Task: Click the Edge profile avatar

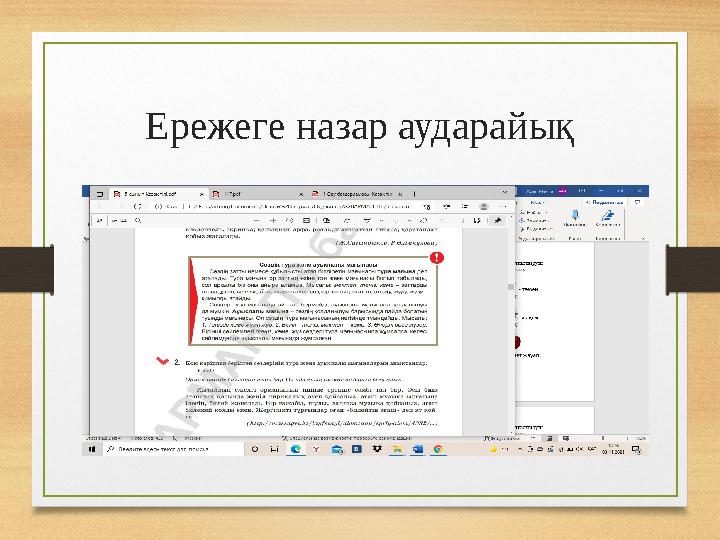Action: pyautogui.click(x=484, y=207)
